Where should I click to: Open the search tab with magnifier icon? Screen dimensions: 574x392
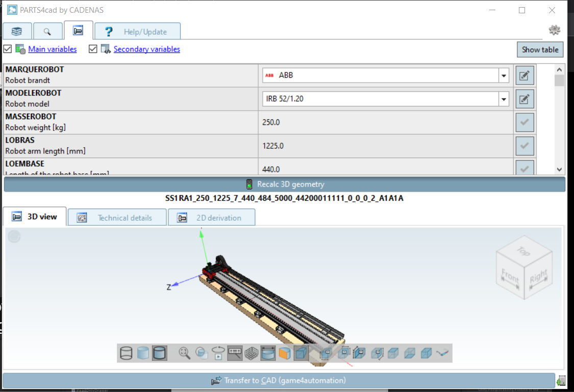point(47,32)
